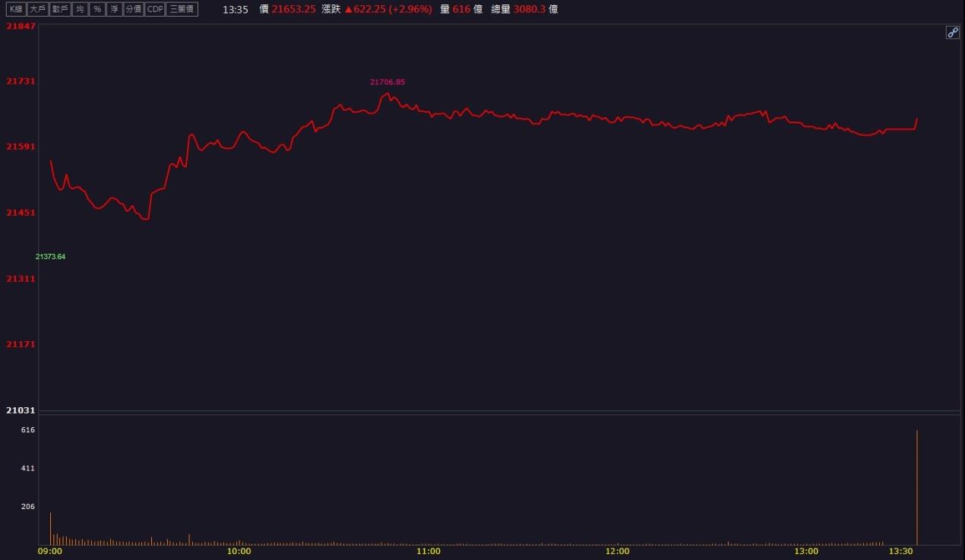Click the 13:30 time axis label
This screenshot has width=965, height=560.
[x=902, y=552]
